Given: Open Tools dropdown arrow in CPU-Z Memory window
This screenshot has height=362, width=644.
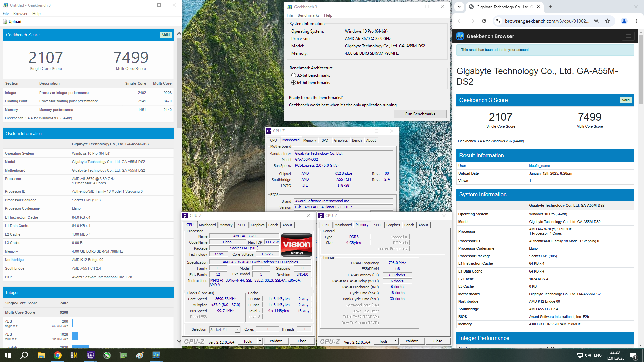Looking at the screenshot, I should [395, 341].
